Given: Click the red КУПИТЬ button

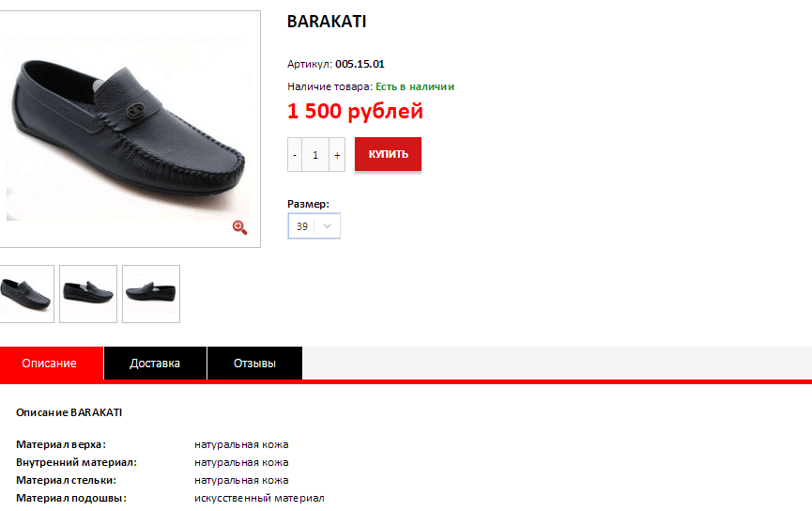Looking at the screenshot, I should (x=388, y=154).
